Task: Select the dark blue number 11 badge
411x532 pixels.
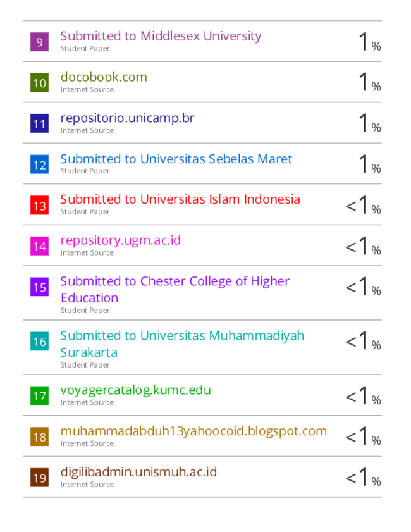Action: point(39,123)
